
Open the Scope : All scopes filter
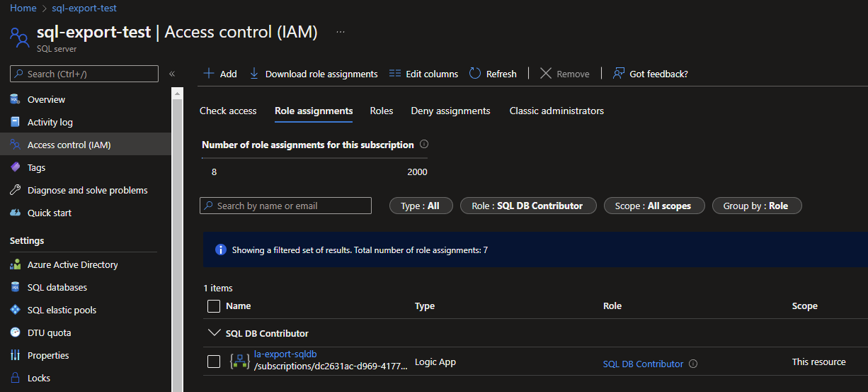click(654, 206)
